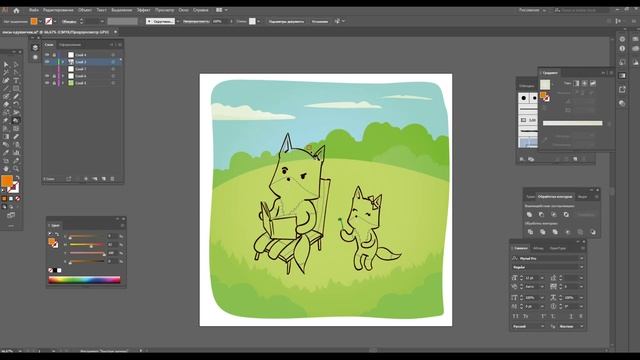Screen dimensions: 640x360
Task: Open the graphic style dropdown in control bar
Action: [259, 21]
